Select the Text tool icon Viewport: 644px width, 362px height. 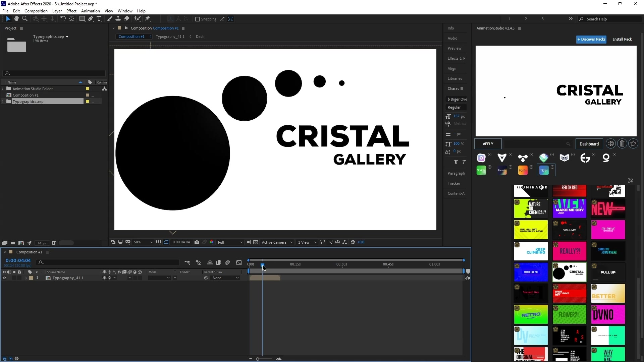coord(99,19)
